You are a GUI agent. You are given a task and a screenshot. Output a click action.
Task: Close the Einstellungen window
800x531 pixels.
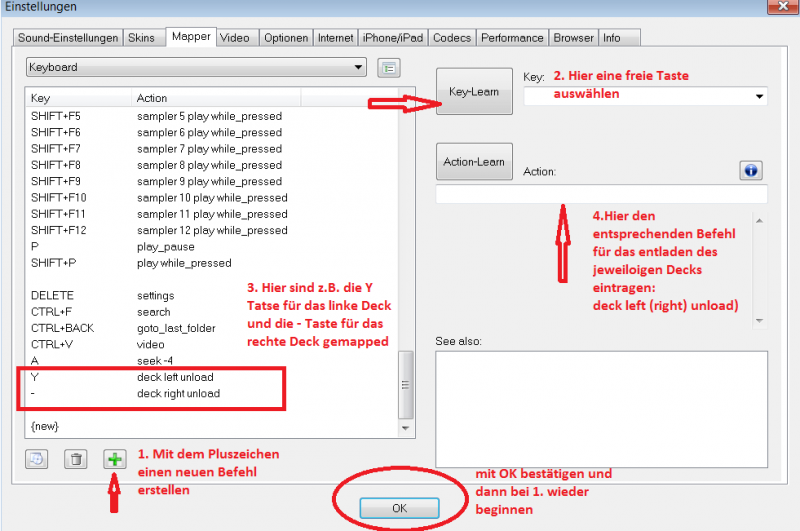pyautogui.click(x=783, y=6)
